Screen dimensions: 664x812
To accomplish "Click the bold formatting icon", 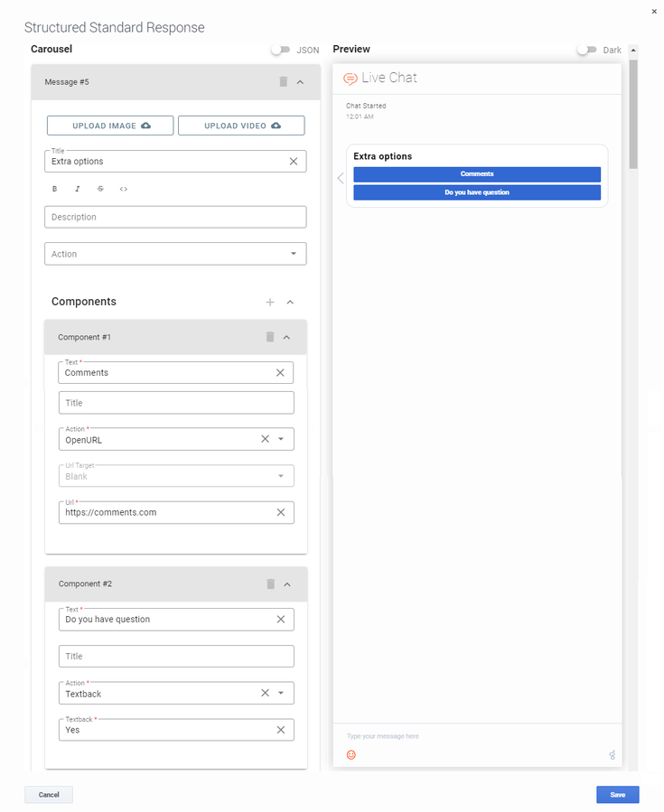I will (54, 190).
